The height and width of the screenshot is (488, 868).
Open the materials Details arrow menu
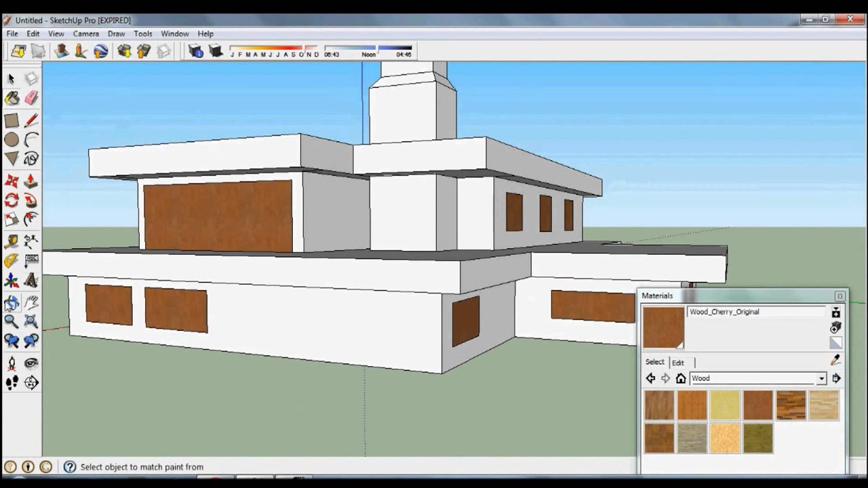pyautogui.click(x=836, y=378)
